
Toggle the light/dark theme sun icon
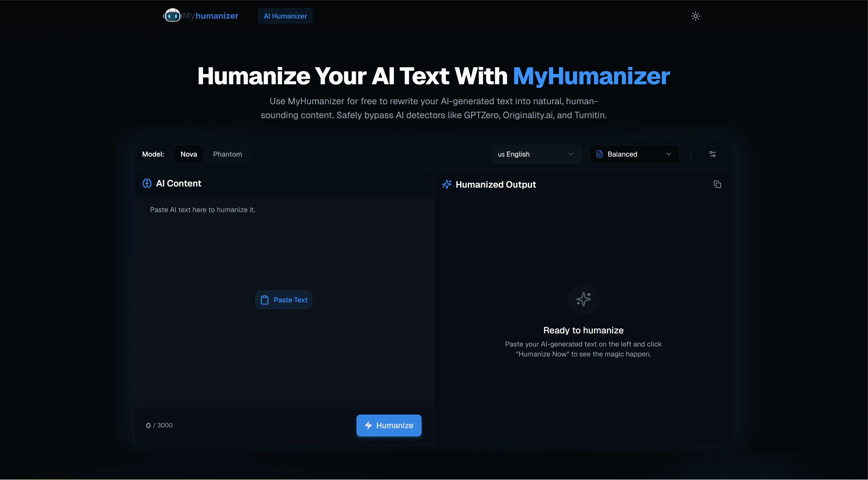click(695, 16)
